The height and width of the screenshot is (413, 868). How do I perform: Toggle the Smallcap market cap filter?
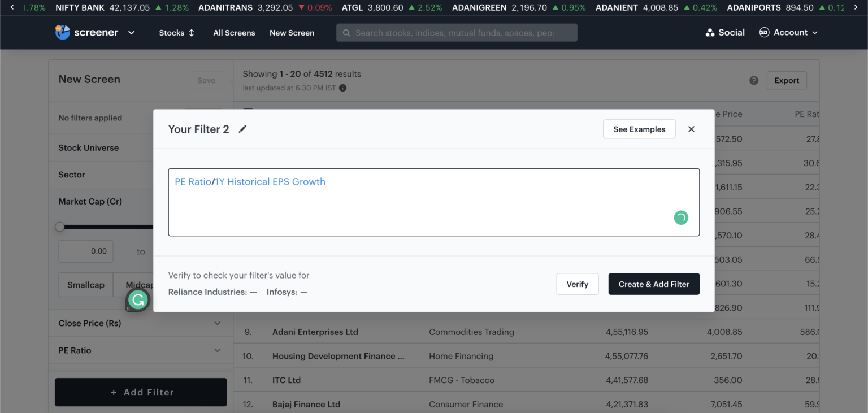tap(85, 285)
